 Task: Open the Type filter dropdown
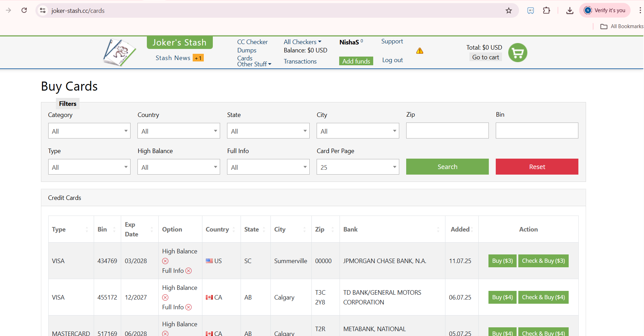pyautogui.click(x=89, y=167)
